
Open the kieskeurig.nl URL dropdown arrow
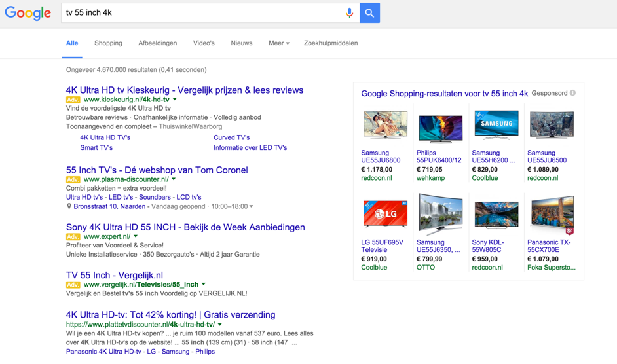point(175,99)
